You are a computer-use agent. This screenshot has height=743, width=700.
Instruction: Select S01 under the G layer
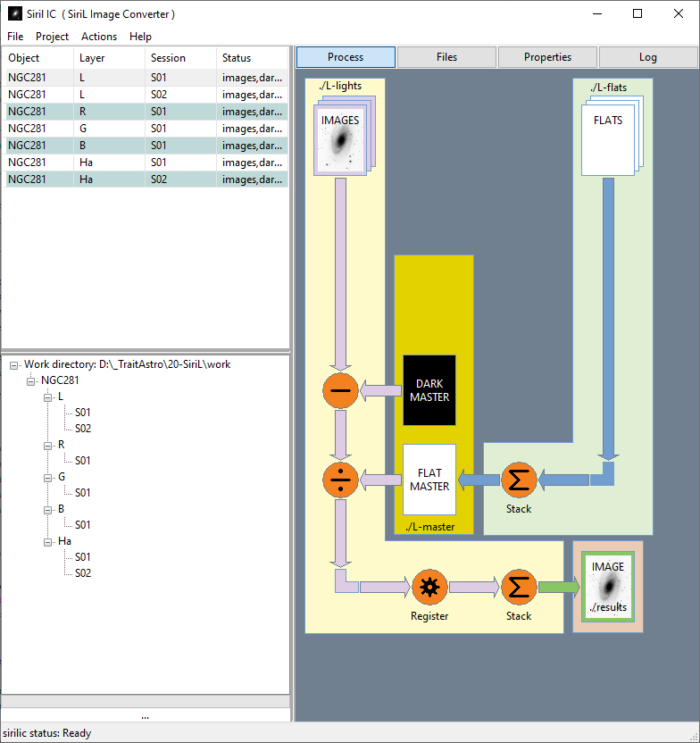tap(82, 493)
